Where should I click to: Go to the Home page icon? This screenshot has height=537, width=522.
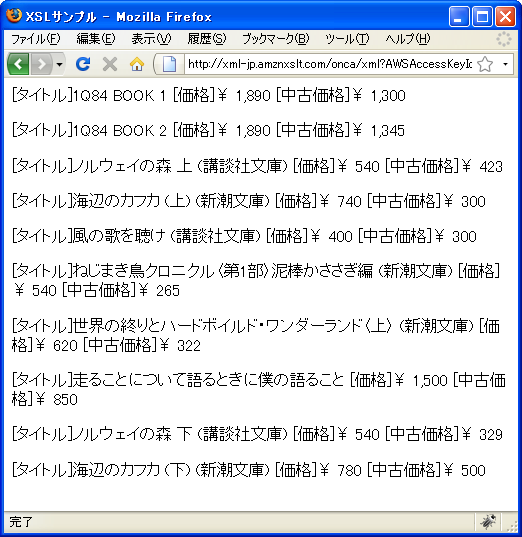pos(137,64)
